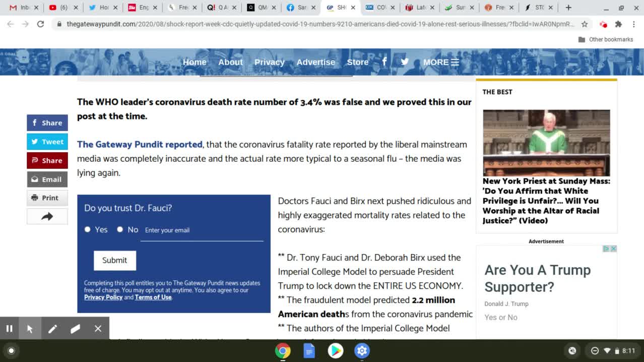
Task: Close the advertisement with X icon
Action: point(613,249)
